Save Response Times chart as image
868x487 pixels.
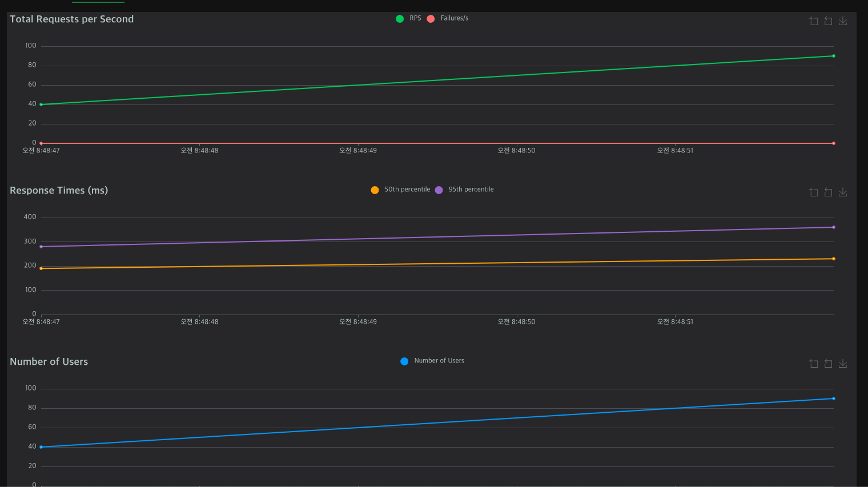tap(843, 192)
